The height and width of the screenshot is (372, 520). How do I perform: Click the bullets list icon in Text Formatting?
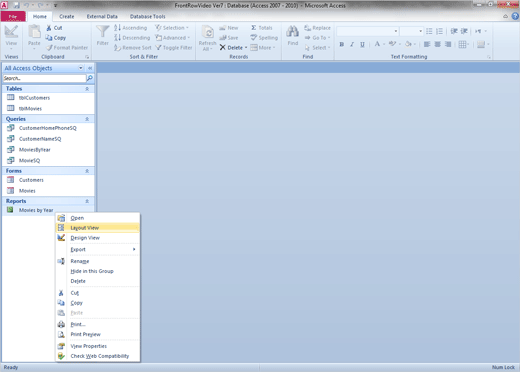pyautogui.click(x=429, y=31)
